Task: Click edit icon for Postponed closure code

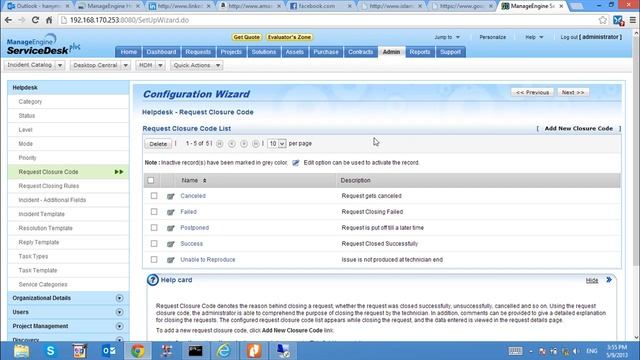Action: [171, 228]
